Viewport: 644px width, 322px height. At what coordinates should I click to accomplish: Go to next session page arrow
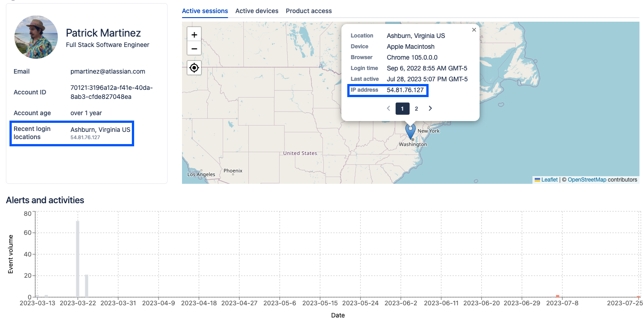430,108
